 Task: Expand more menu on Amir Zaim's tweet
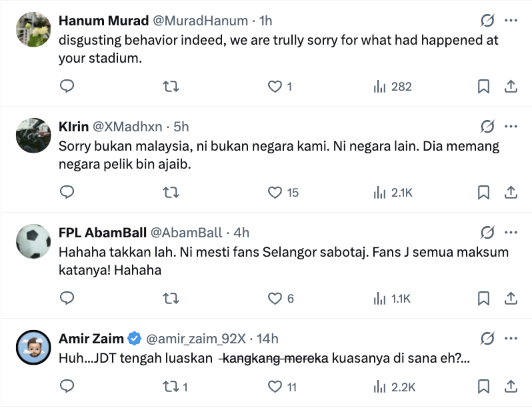tap(511, 339)
